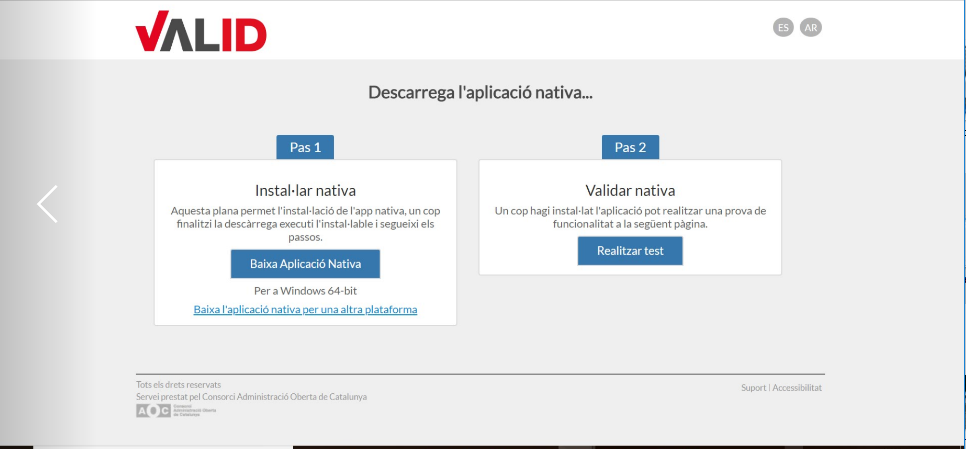Click the Instal·lar nativa description paragraph
The image size is (966, 449).
click(305, 224)
